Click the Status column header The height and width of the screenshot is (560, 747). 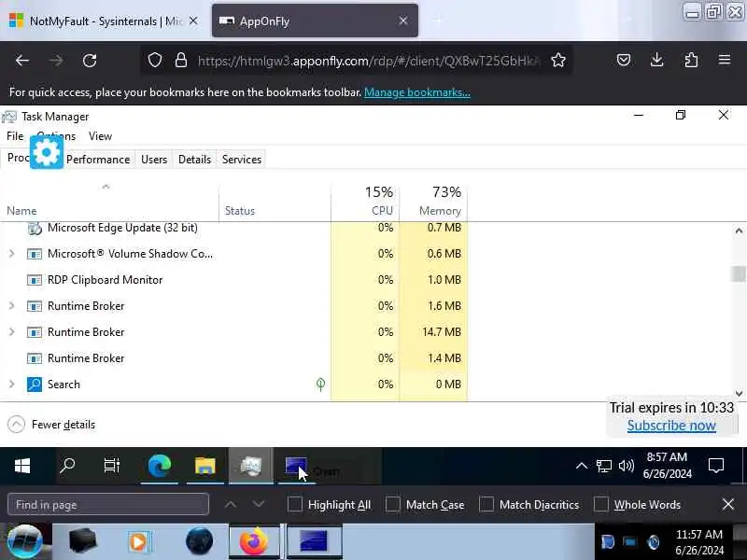(x=275, y=202)
